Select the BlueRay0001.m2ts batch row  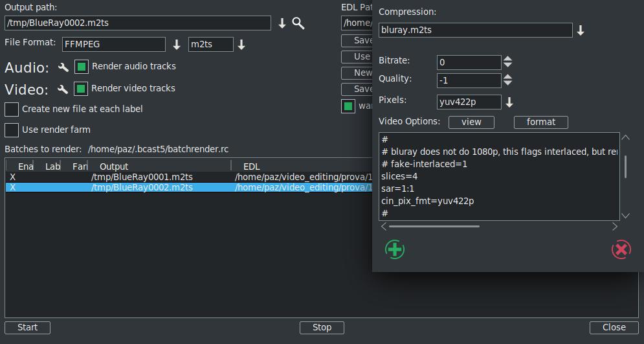[142, 177]
